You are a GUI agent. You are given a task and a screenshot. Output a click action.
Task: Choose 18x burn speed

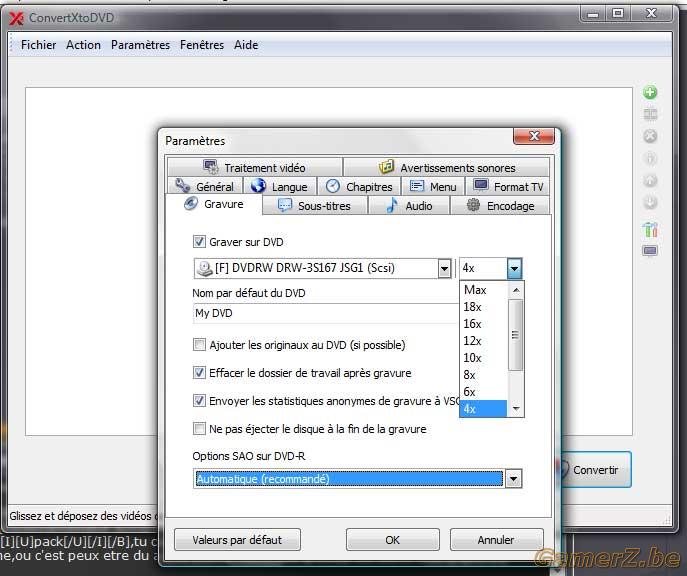(x=483, y=307)
